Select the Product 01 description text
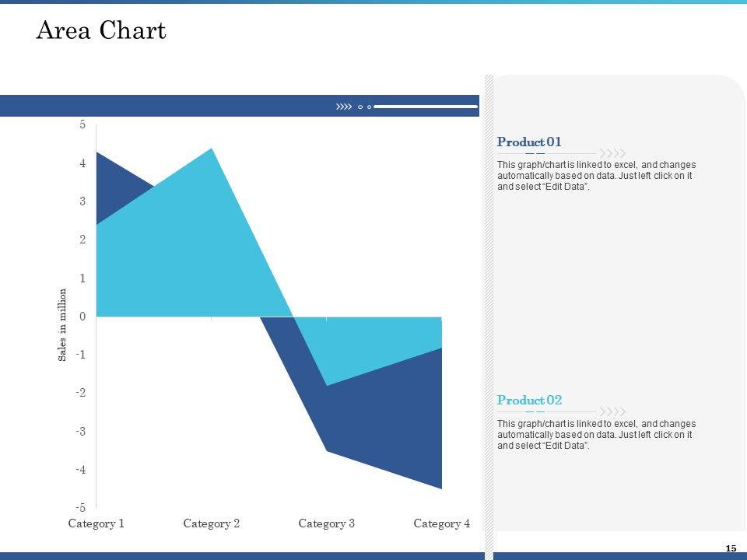This screenshot has width=747, height=560. (x=596, y=176)
